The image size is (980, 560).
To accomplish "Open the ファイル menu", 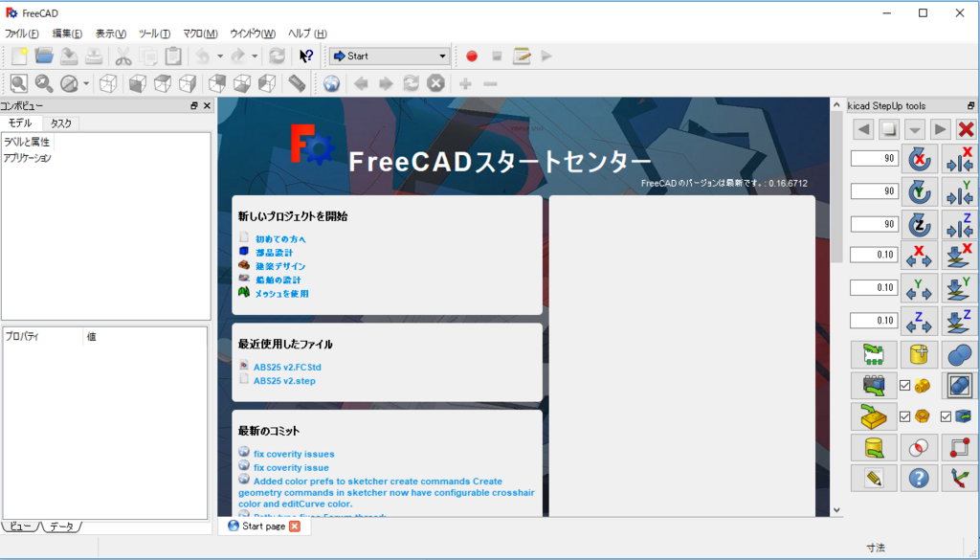I will click(x=22, y=34).
